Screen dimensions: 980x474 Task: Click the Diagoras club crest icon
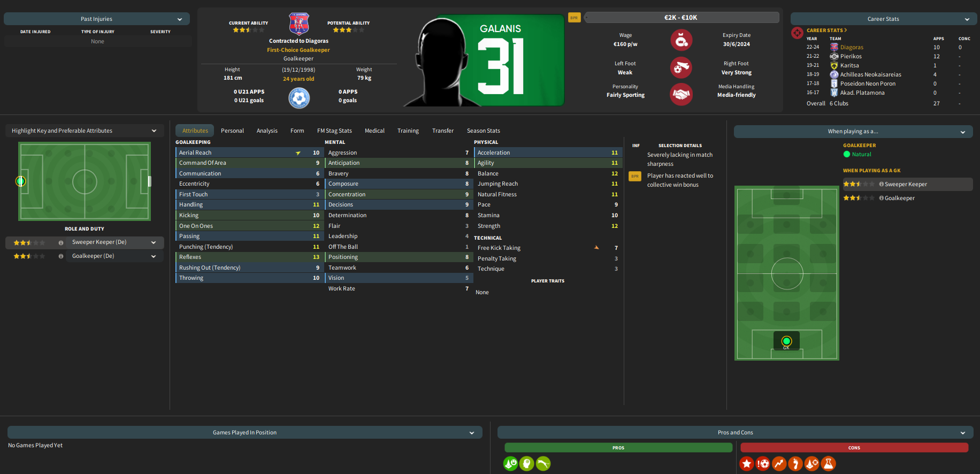tap(298, 24)
